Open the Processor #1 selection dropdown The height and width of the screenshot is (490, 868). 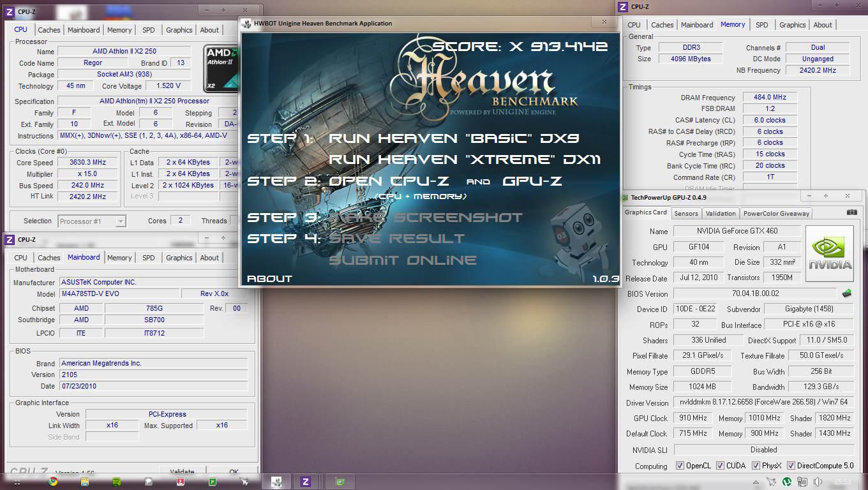pos(92,221)
